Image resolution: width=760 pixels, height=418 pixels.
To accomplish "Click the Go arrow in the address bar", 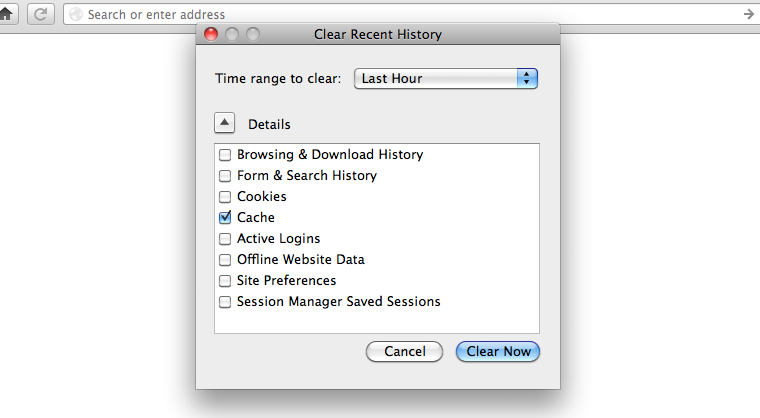I will [x=749, y=15].
